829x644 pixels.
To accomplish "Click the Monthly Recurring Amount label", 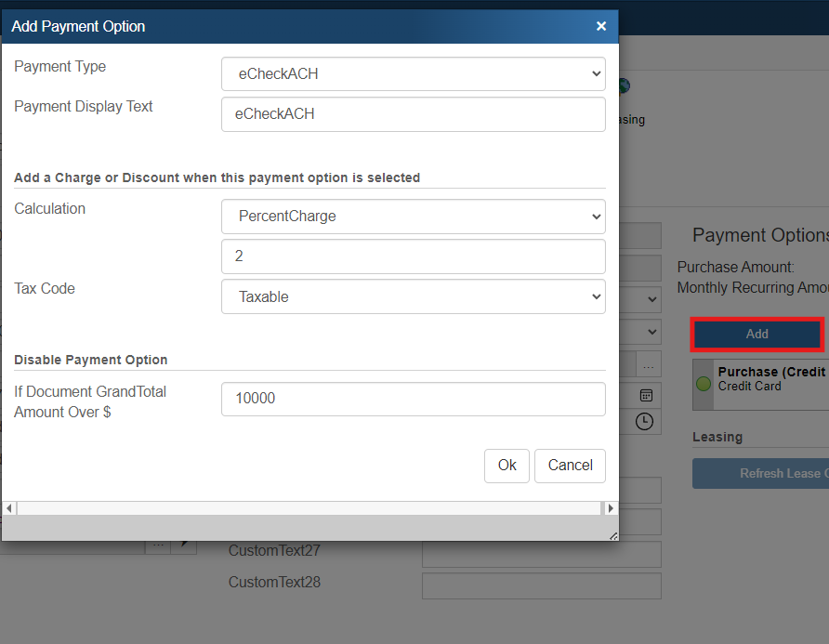I will click(753, 288).
